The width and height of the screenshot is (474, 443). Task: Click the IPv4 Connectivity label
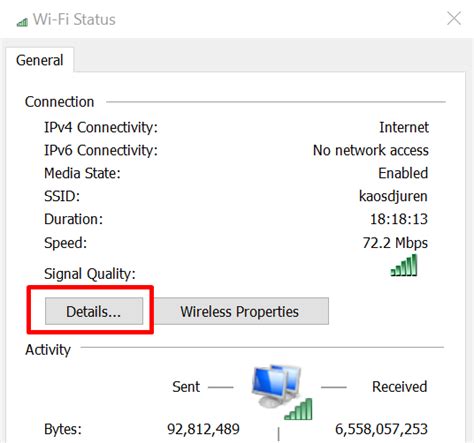(x=101, y=127)
